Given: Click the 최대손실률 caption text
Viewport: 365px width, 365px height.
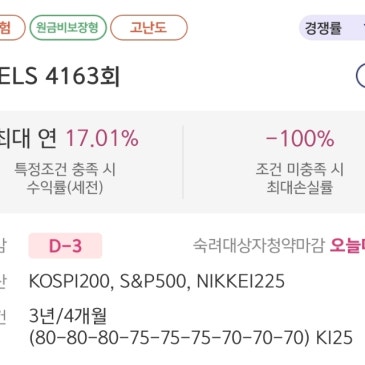Looking at the screenshot, I should (299, 187).
